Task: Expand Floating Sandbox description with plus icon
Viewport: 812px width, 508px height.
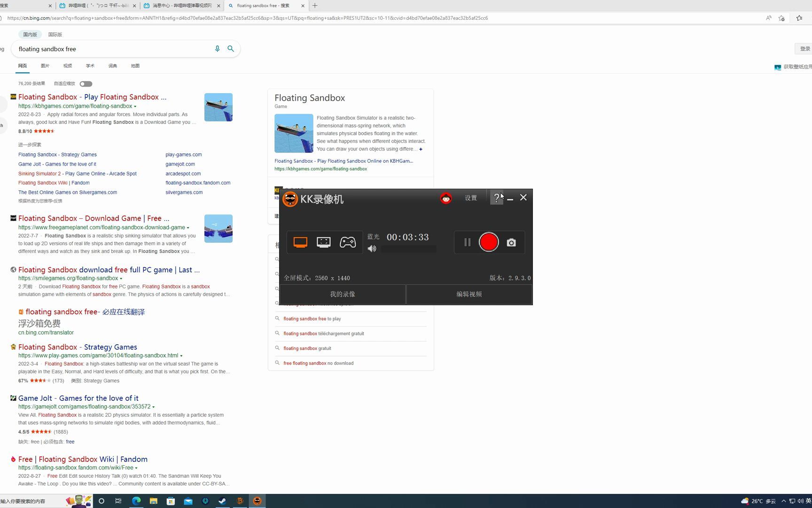Action: point(421,150)
